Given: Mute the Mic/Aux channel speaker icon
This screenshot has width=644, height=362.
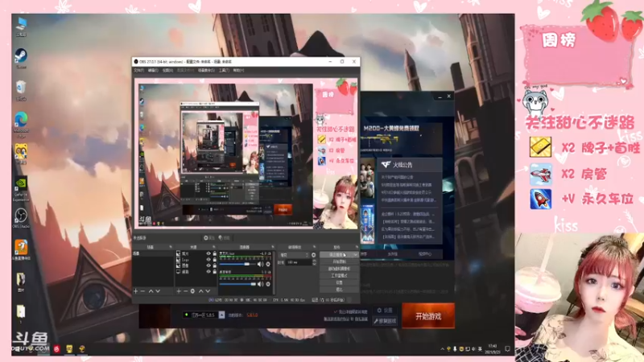Looking at the screenshot, I should click(259, 265).
